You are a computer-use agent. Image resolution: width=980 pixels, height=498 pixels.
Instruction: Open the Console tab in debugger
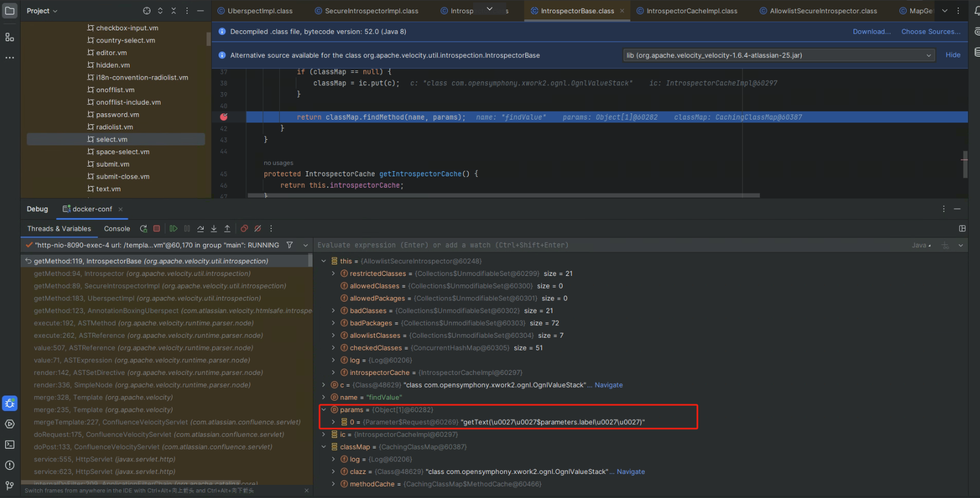[117, 229]
